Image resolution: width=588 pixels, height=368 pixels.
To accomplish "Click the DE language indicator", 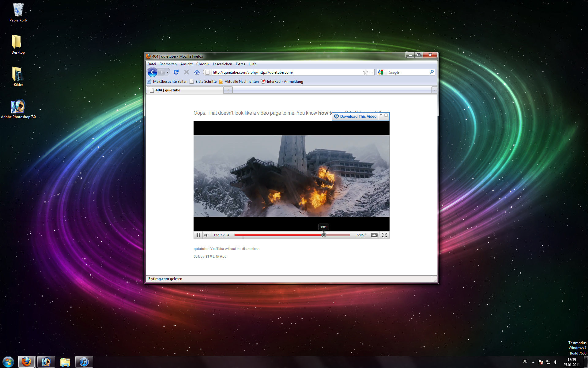I will click(525, 361).
